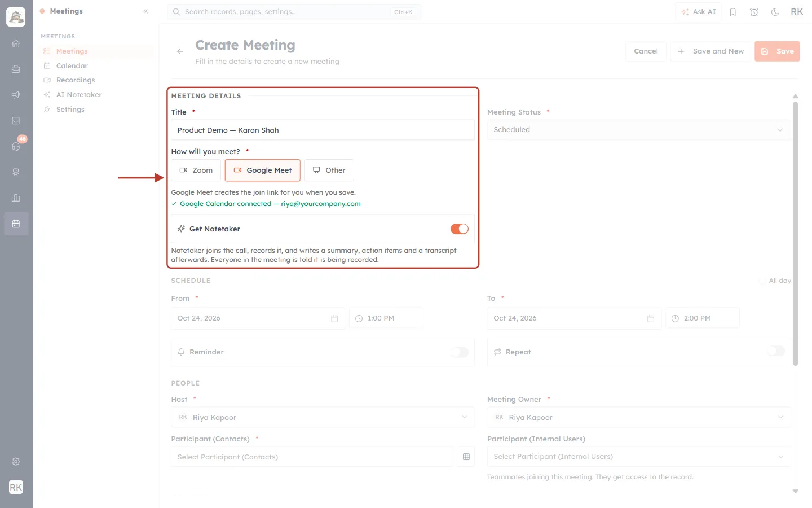
Task: Go to AI Notetaker in the sidebar
Action: coord(79,95)
